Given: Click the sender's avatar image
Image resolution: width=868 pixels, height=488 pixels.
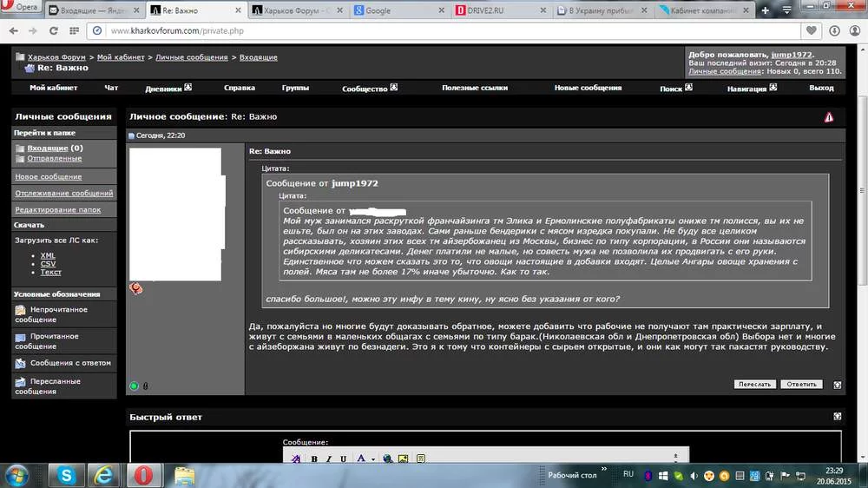Looking at the screenshot, I should (177, 214).
